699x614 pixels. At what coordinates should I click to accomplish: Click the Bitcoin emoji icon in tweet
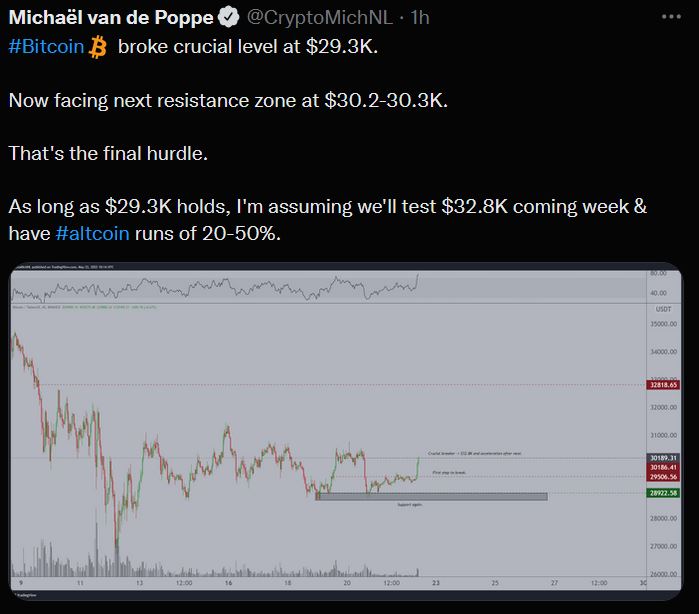coord(98,47)
